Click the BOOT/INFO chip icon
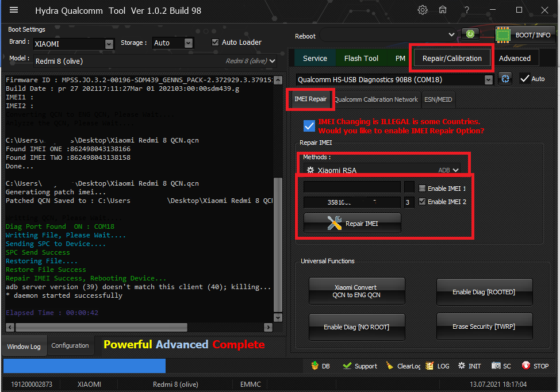560x392 pixels. [503, 35]
